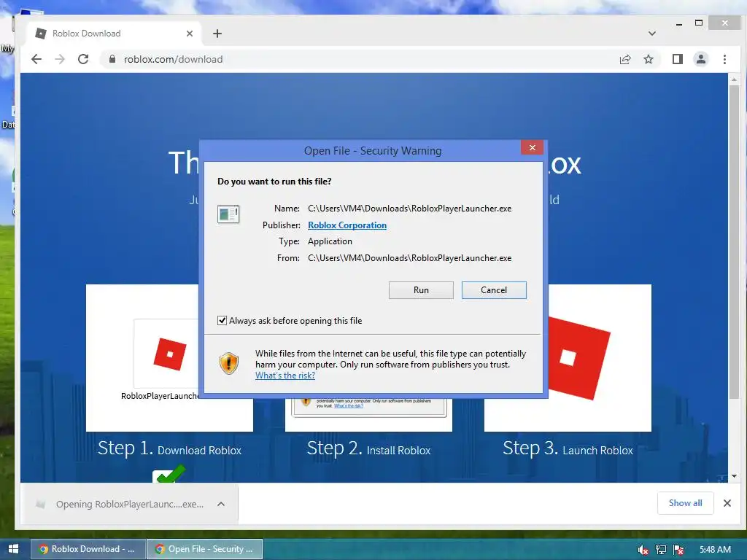Click the site lock icon in address bar
The image size is (747, 560).
click(112, 59)
